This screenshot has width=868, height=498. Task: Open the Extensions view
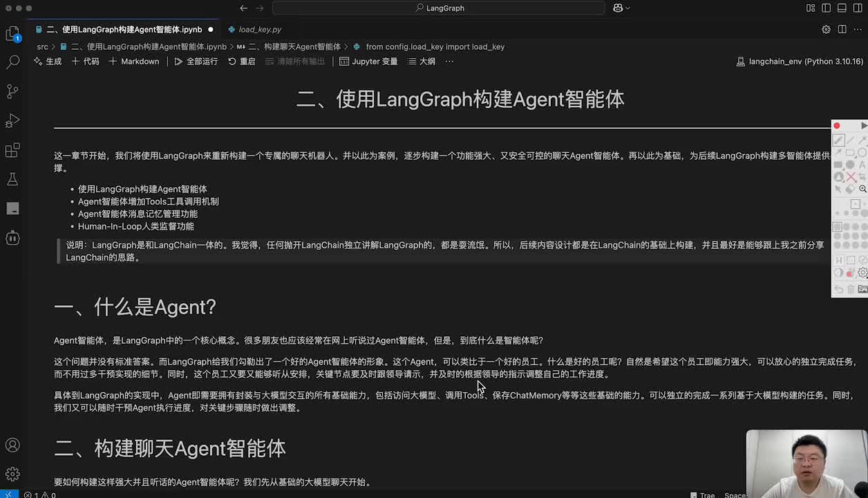[x=12, y=150]
